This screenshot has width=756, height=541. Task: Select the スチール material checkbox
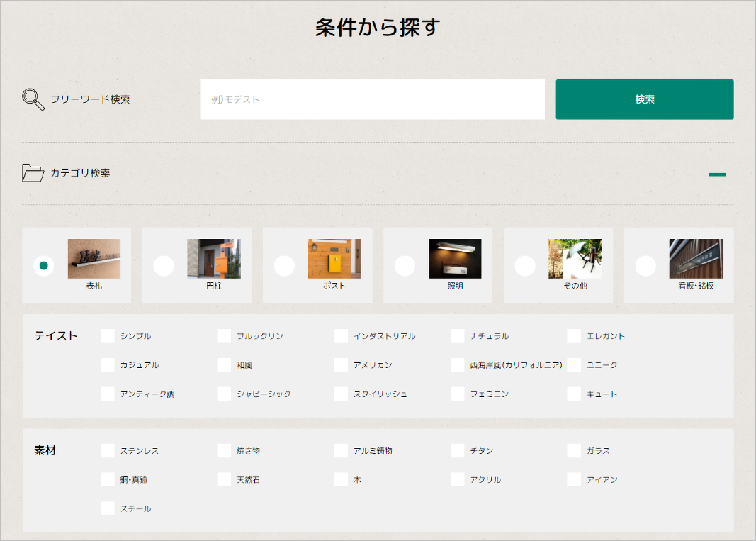click(x=108, y=508)
